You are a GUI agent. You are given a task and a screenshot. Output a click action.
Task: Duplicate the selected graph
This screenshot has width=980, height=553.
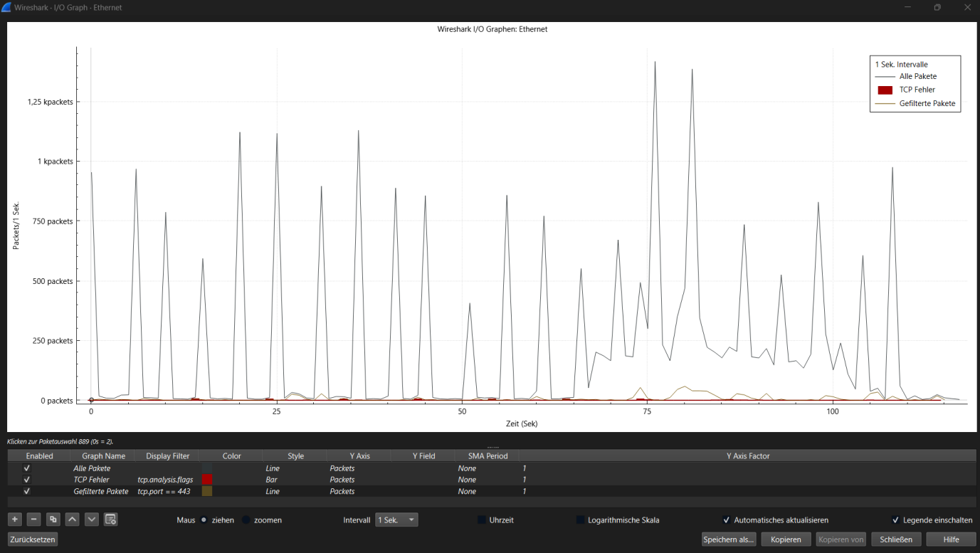[53, 520]
